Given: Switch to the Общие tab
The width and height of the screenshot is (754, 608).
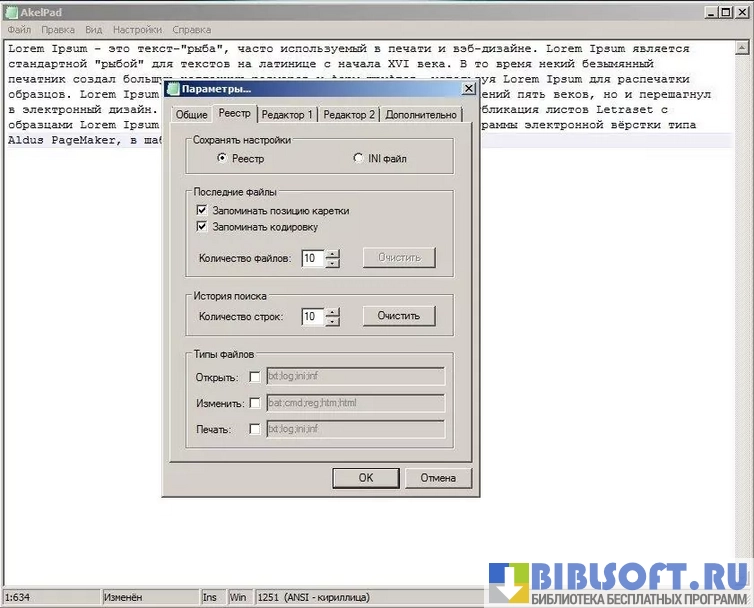Looking at the screenshot, I should click(x=191, y=115).
